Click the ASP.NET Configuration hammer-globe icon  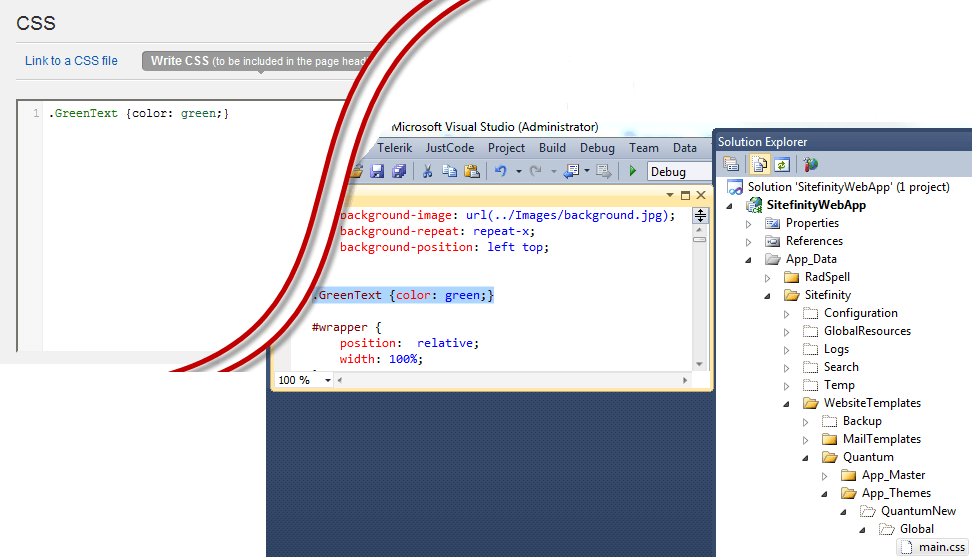click(810, 164)
